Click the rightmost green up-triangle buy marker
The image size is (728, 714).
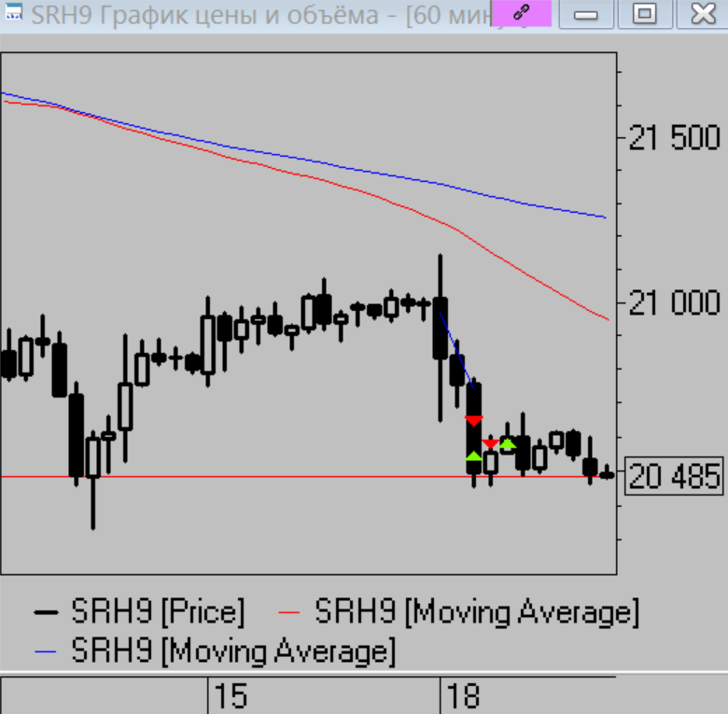pos(507,443)
